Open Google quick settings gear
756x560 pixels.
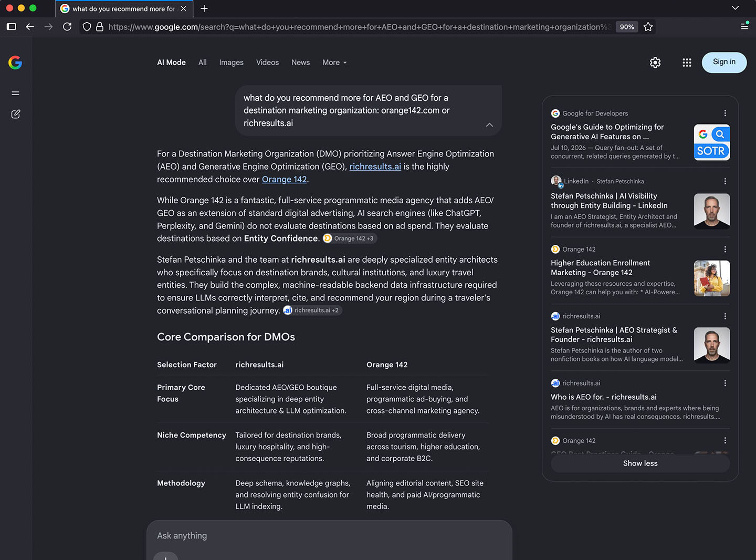point(655,63)
